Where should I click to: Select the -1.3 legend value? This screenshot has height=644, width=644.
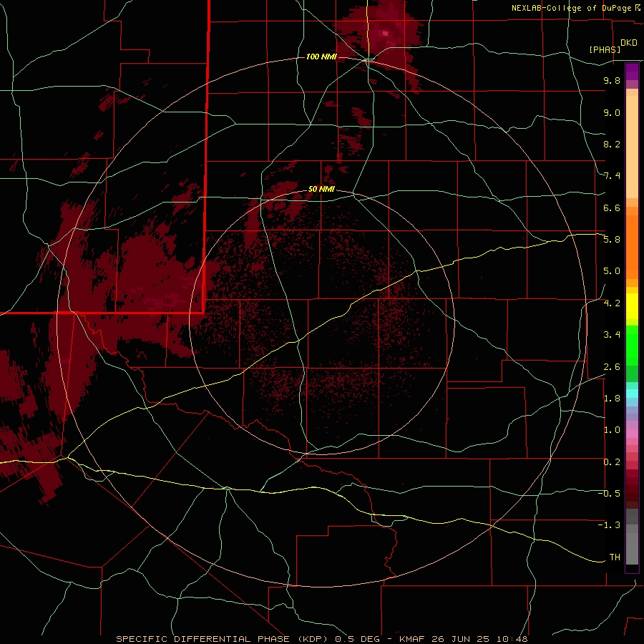(x=609, y=525)
